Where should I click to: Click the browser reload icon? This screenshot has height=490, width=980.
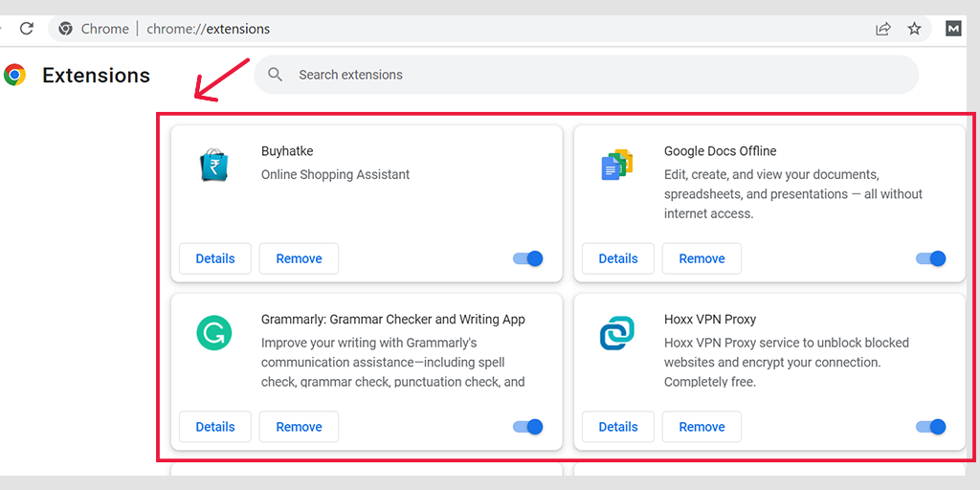[x=27, y=29]
